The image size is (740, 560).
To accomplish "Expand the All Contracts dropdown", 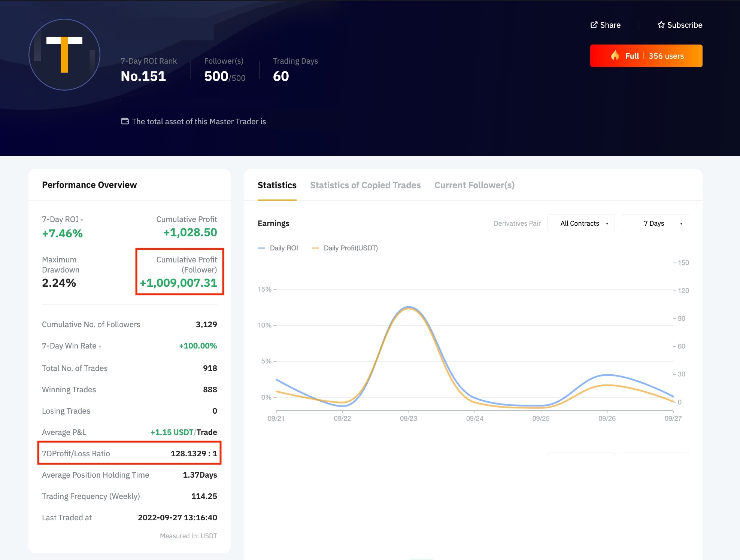I will click(581, 223).
